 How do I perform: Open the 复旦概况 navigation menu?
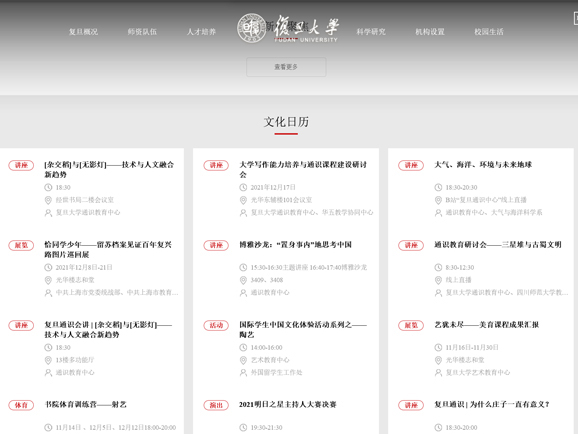pyautogui.click(x=84, y=32)
